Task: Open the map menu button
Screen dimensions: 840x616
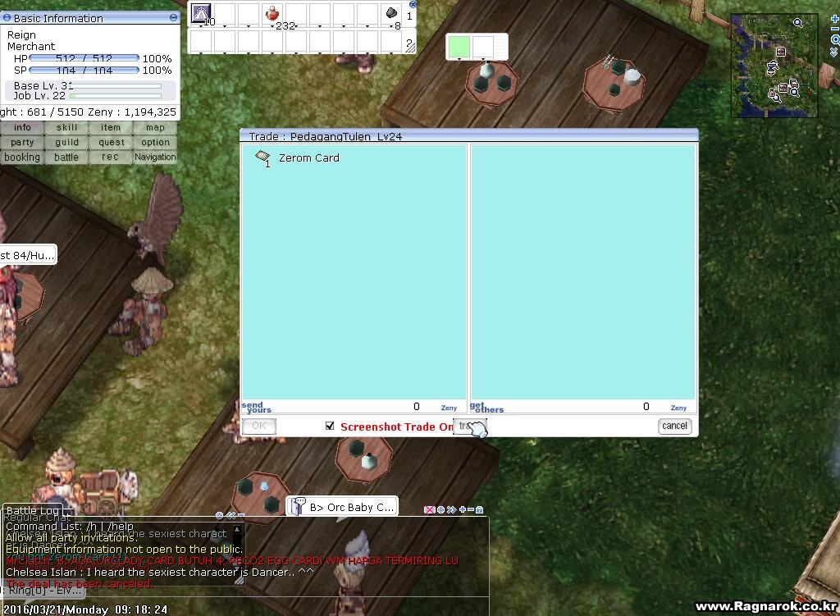Action: (x=155, y=127)
